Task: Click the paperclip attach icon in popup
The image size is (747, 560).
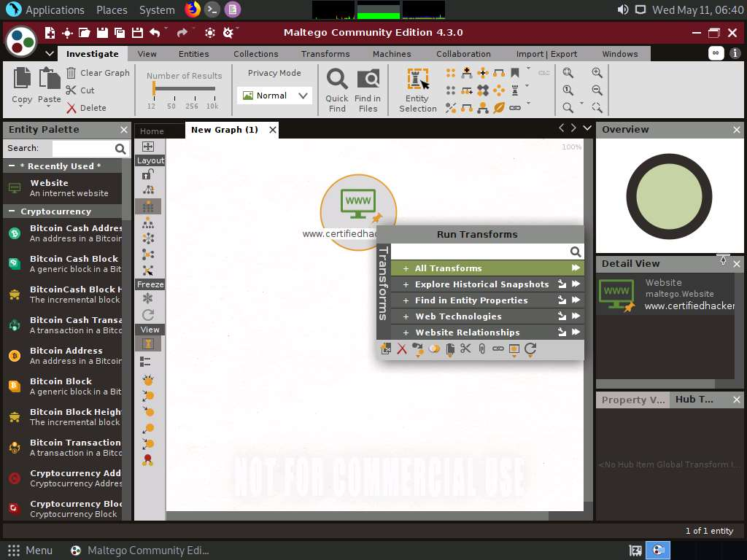Action: click(481, 349)
